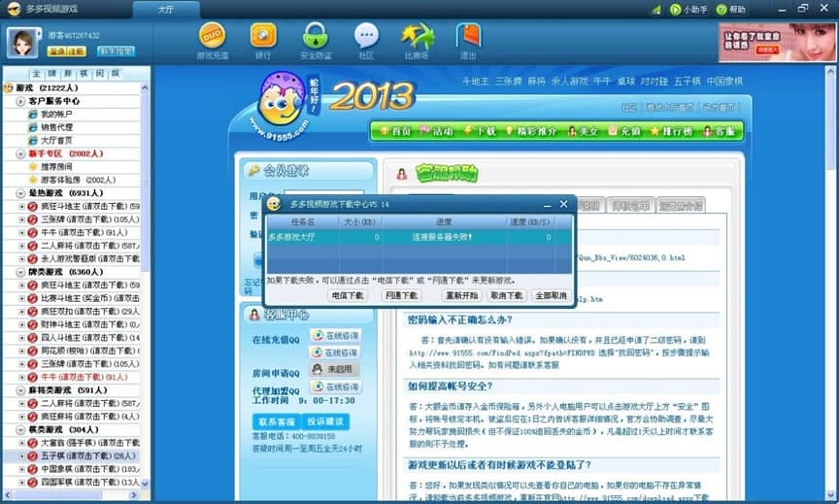Open the 首页 green menu item

(x=395, y=131)
